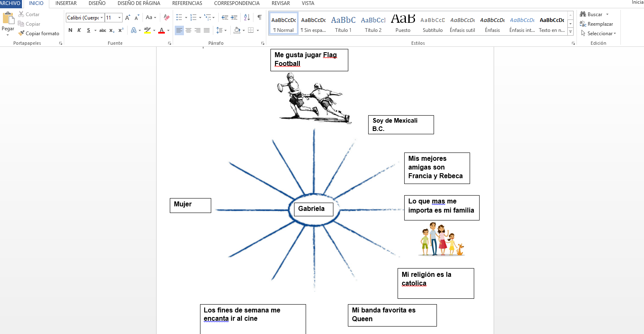Click the numbered list icon

[193, 17]
